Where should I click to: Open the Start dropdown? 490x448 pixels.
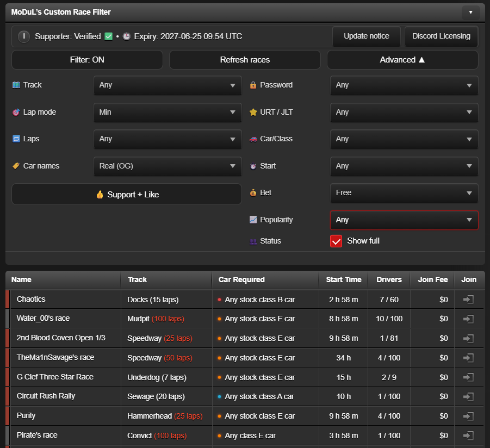[x=404, y=166]
